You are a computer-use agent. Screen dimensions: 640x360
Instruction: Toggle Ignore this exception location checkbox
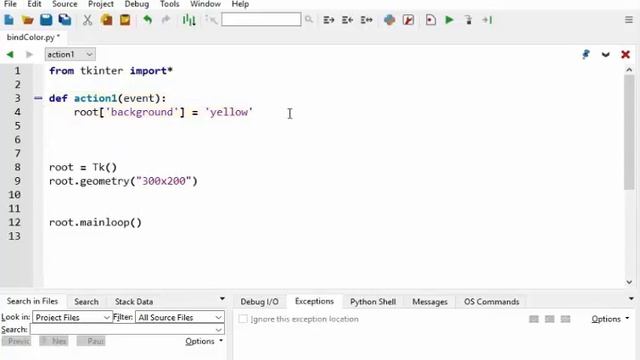pyautogui.click(x=243, y=319)
